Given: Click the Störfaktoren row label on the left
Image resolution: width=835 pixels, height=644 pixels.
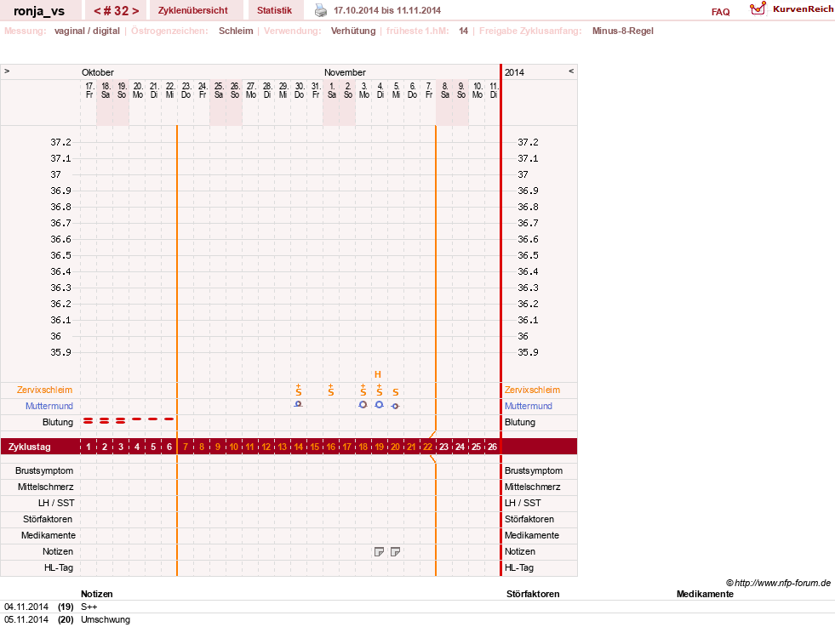Looking at the screenshot, I should (x=48, y=519).
